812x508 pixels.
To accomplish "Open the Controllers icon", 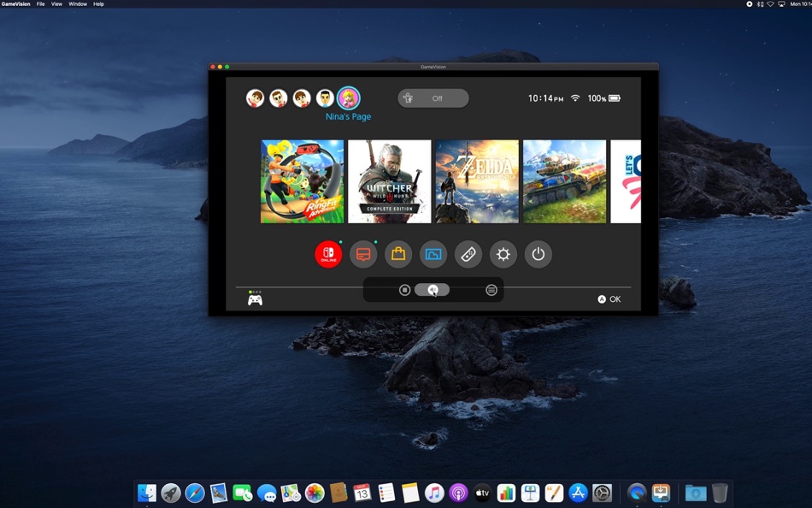I will [468, 254].
